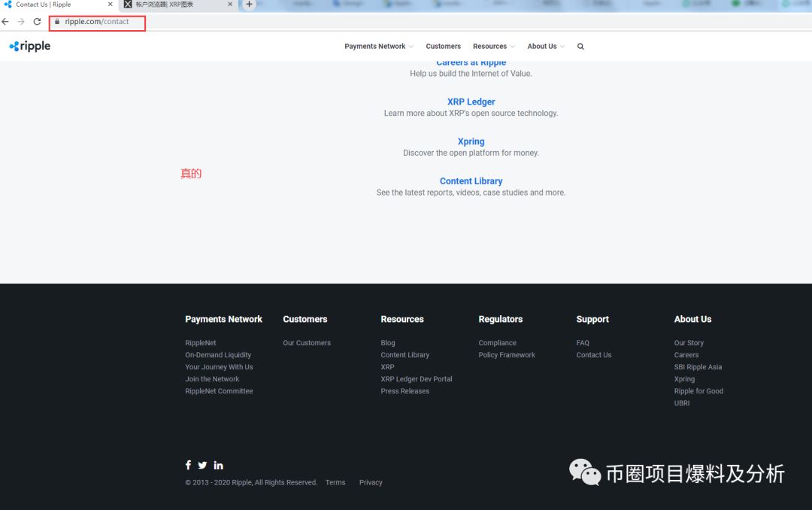The image size is (812, 510).
Task: Open Compliance under Regulators
Action: point(497,342)
